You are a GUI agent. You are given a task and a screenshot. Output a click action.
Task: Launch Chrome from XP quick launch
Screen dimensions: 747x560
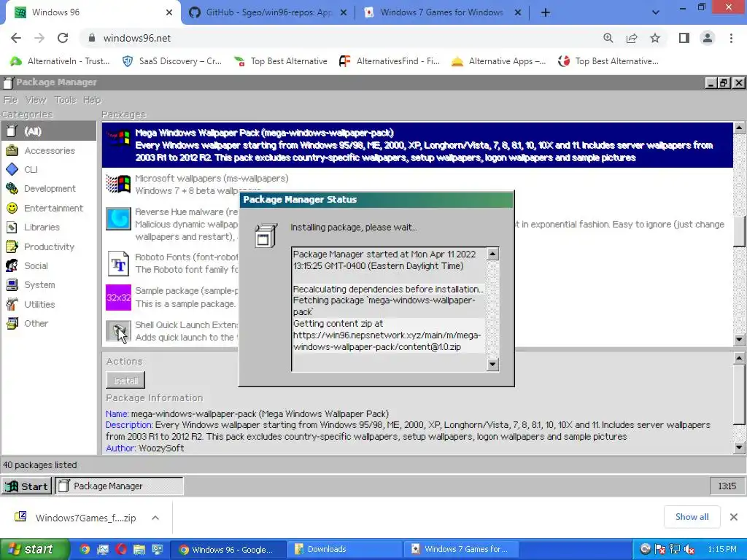(85, 549)
